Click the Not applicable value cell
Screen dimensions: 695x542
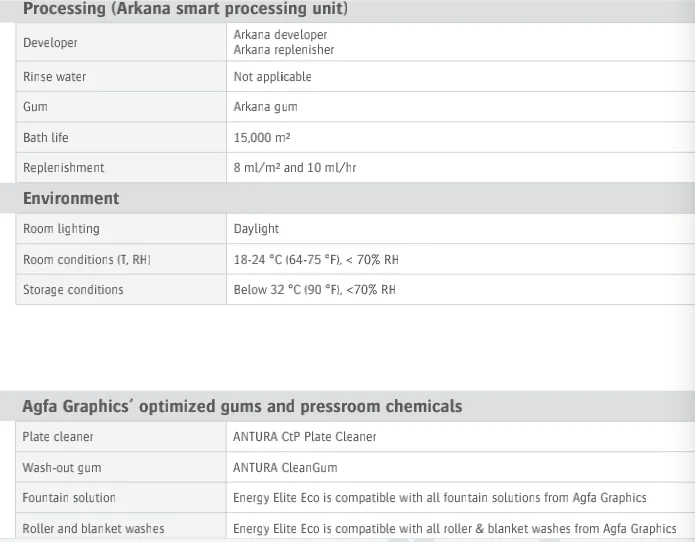click(x=272, y=77)
